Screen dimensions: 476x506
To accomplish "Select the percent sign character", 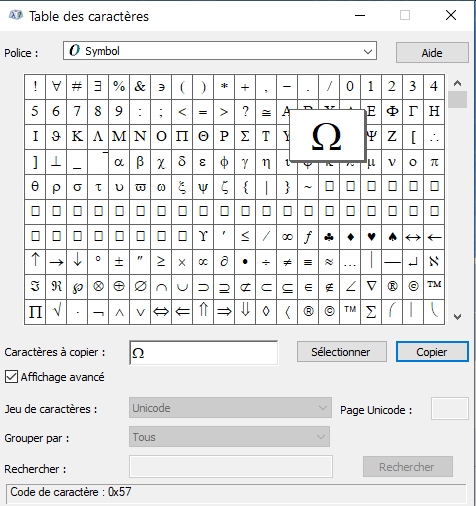I will [x=119, y=87].
